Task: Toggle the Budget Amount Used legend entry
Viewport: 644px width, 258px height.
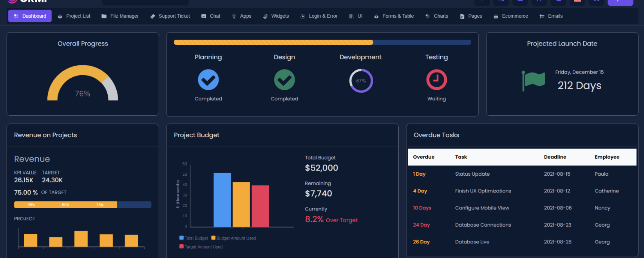Action: 233,238
